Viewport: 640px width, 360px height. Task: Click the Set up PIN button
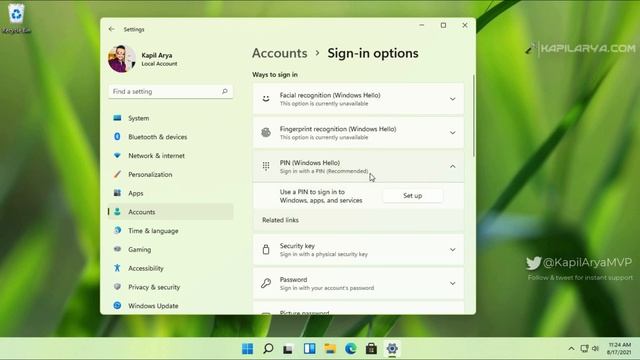[413, 196]
